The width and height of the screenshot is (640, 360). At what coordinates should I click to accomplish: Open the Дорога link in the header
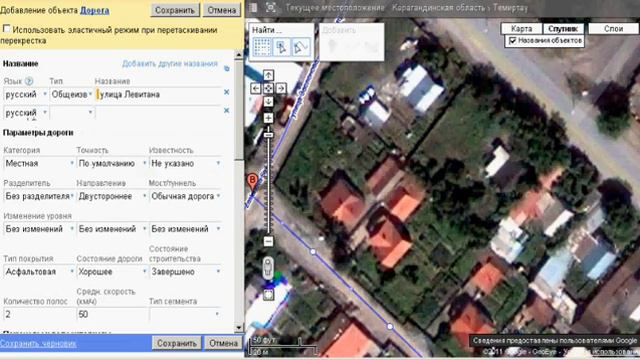click(x=94, y=11)
